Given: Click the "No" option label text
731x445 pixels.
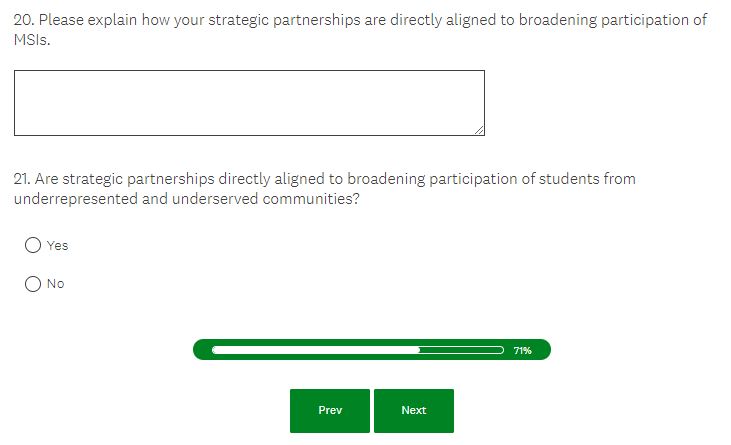Looking at the screenshot, I should [x=56, y=283].
